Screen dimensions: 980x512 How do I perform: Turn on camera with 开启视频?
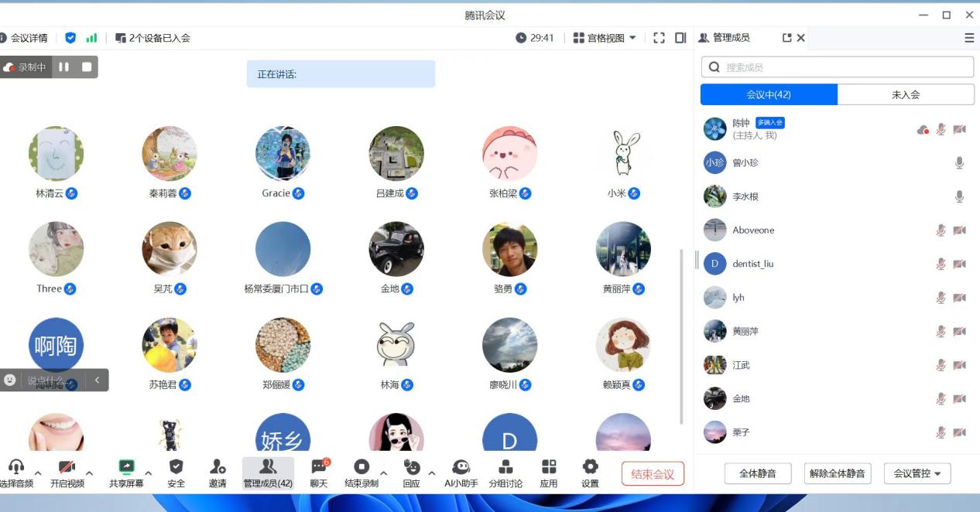click(67, 473)
